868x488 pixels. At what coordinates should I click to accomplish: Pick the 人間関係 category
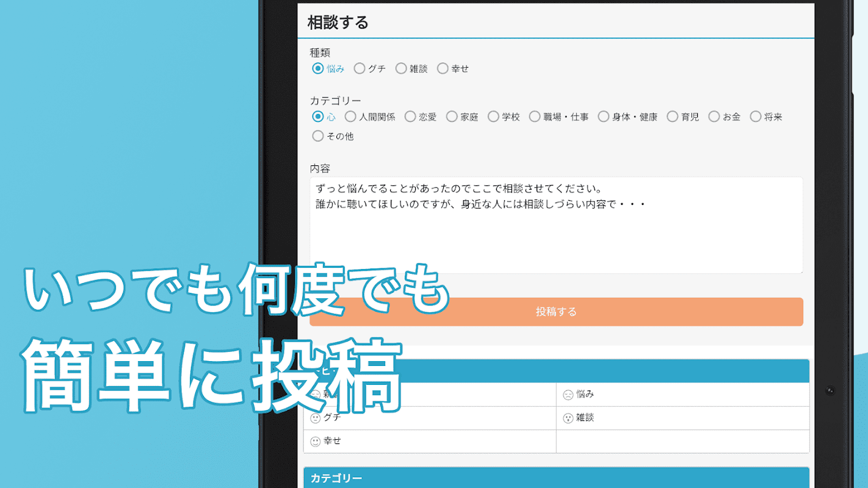tap(350, 117)
